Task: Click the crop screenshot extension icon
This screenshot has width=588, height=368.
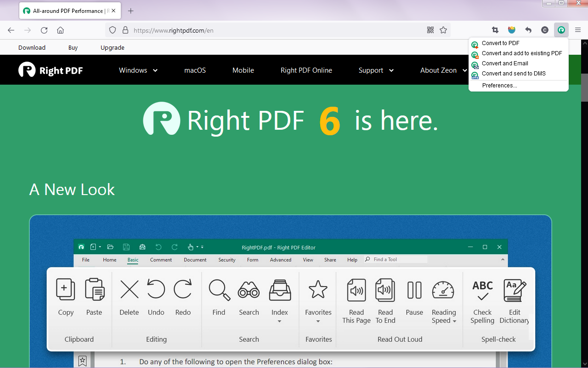Action: click(x=495, y=30)
